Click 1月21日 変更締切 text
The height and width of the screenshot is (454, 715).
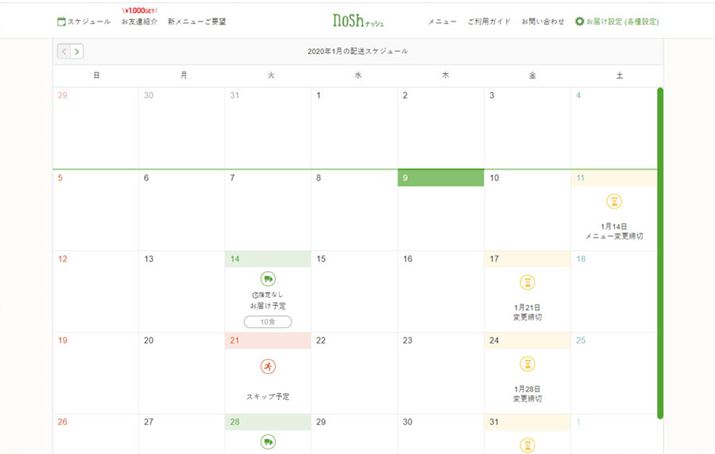click(528, 312)
